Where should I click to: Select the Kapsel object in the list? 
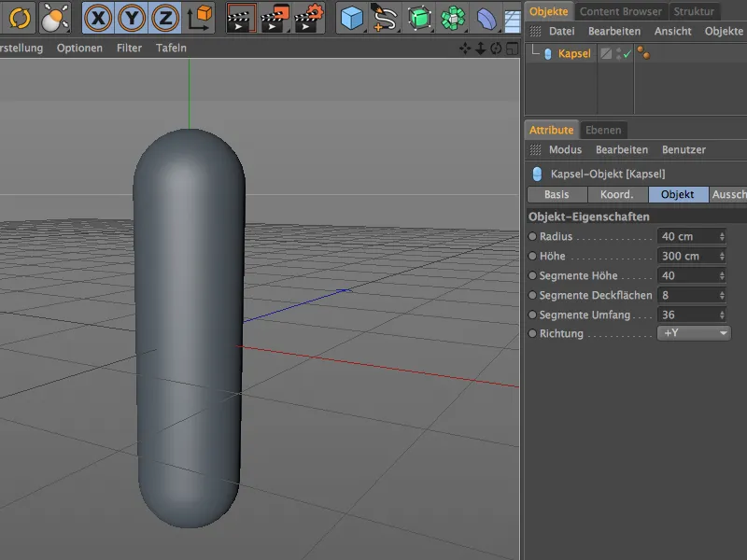(574, 53)
